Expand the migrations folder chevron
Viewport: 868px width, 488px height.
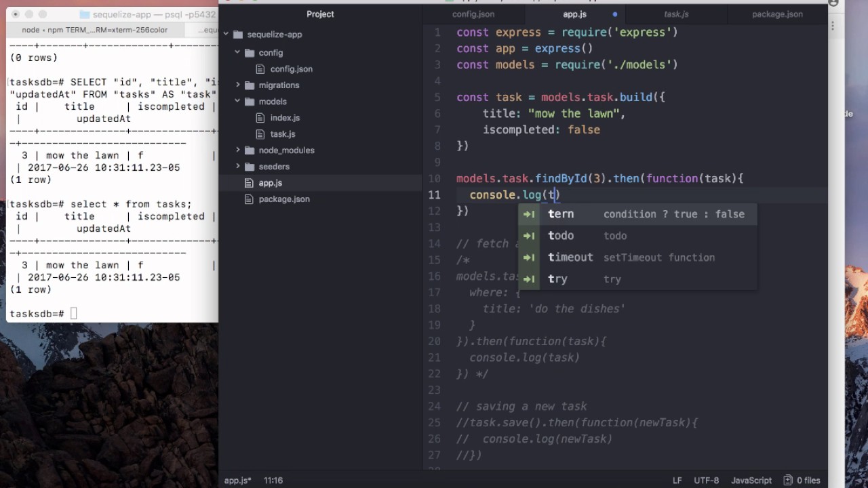[237, 85]
